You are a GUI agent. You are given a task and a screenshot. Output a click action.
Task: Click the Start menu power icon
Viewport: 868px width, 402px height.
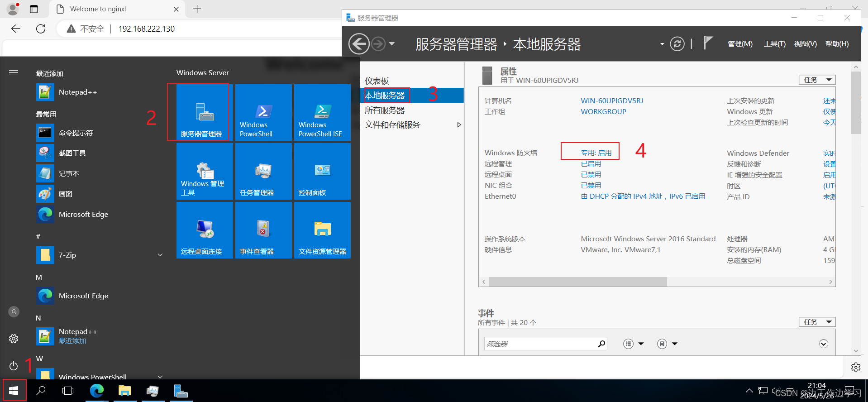click(14, 366)
